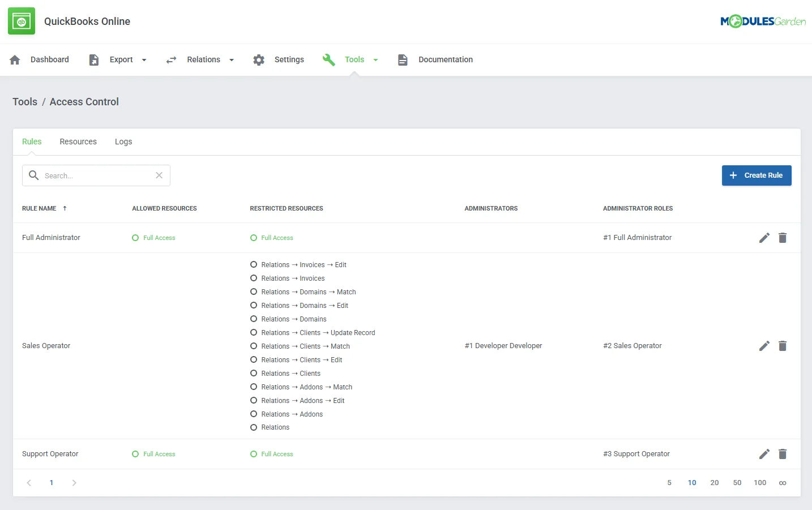Viewport: 812px width, 510px height.
Task: Go to the next page arrow
Action: [x=74, y=483]
